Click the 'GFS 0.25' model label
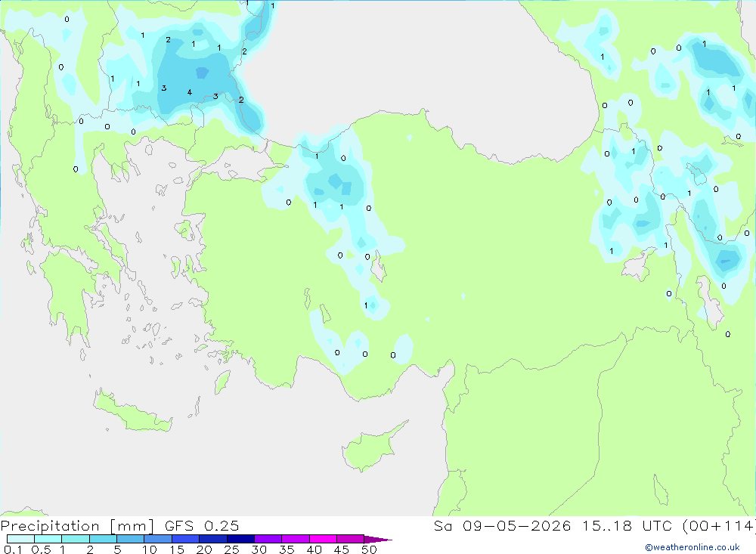The image size is (756, 554). (x=202, y=526)
